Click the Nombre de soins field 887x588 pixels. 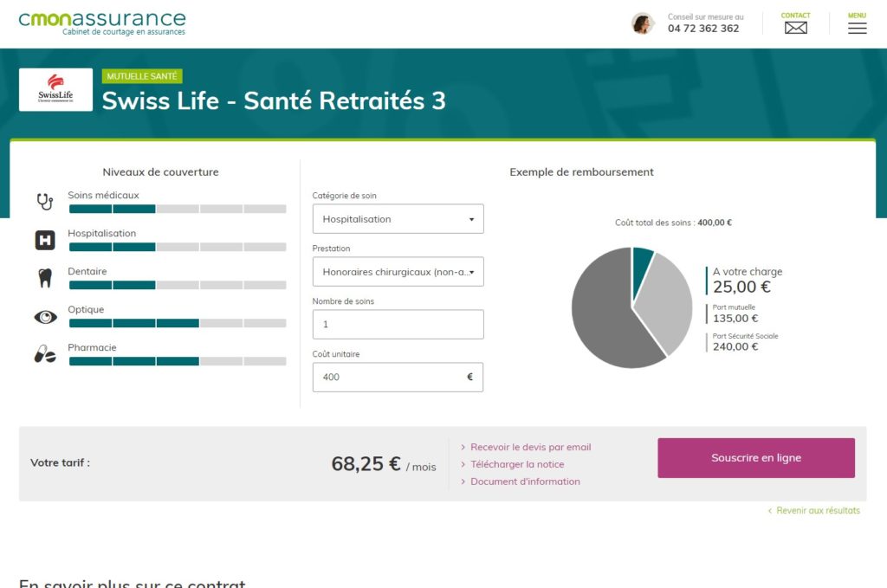click(x=398, y=325)
